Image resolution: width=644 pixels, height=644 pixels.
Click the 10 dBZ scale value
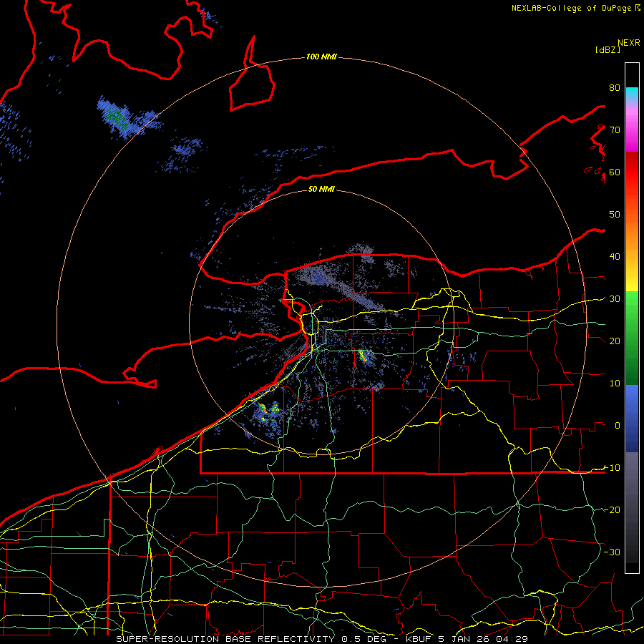coord(615,384)
